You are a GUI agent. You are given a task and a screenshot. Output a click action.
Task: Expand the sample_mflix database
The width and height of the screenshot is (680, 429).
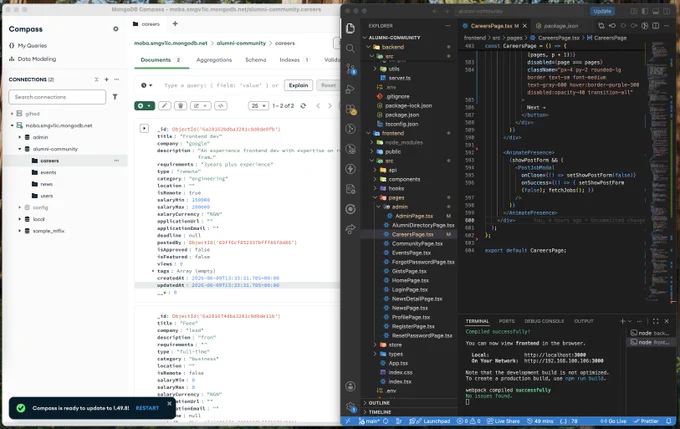tap(20, 231)
